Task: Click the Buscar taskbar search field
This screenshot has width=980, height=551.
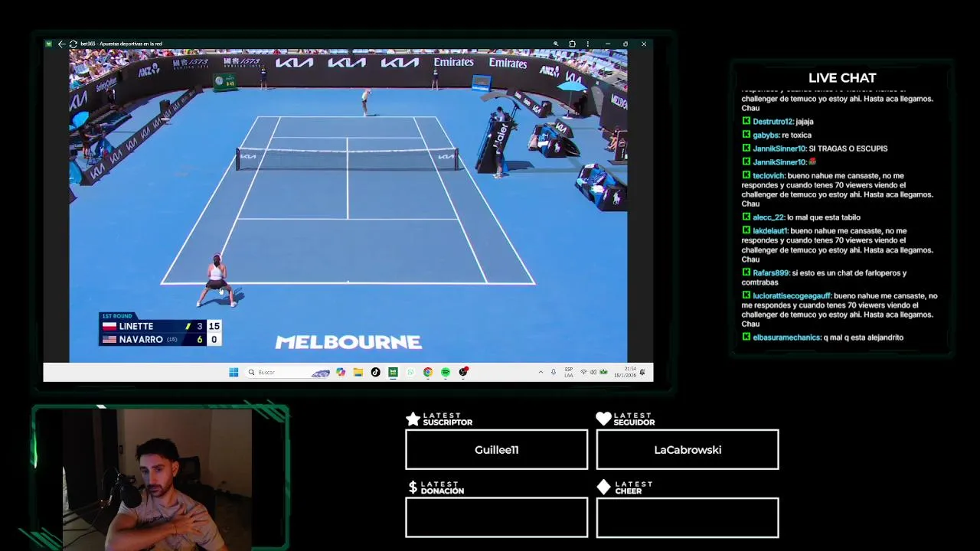Action: coord(289,372)
